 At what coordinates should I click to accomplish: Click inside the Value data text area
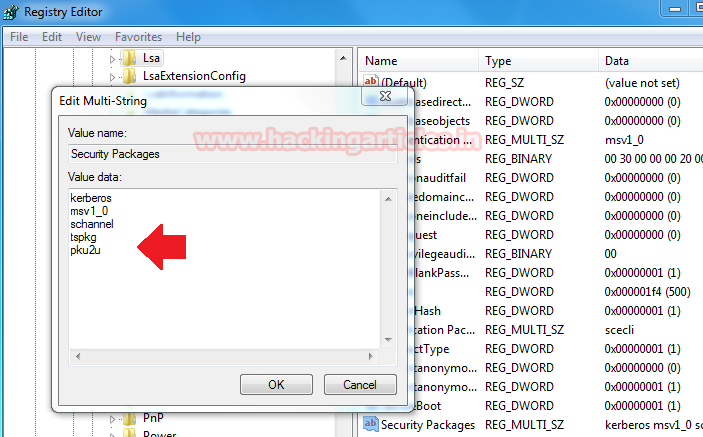click(225, 269)
